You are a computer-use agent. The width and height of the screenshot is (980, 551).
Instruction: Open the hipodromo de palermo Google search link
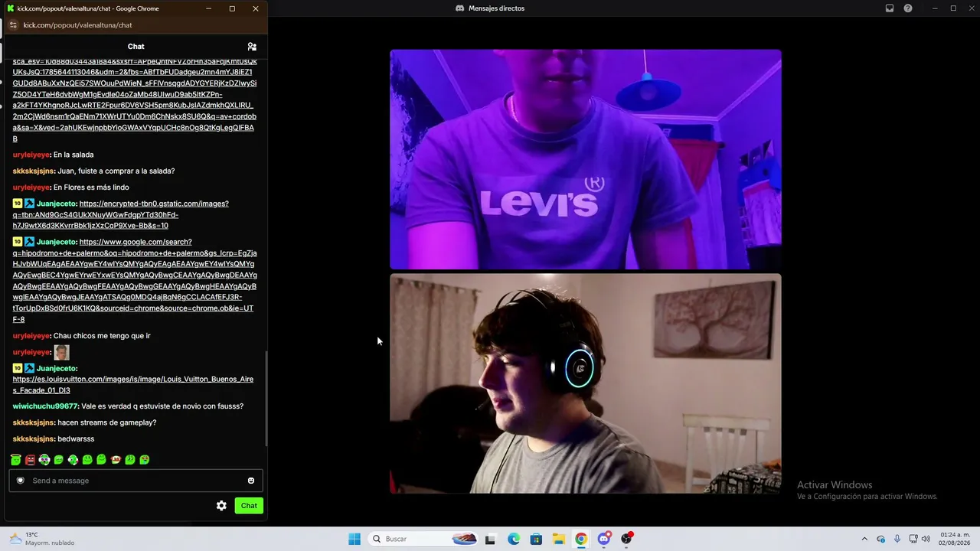[x=135, y=281]
